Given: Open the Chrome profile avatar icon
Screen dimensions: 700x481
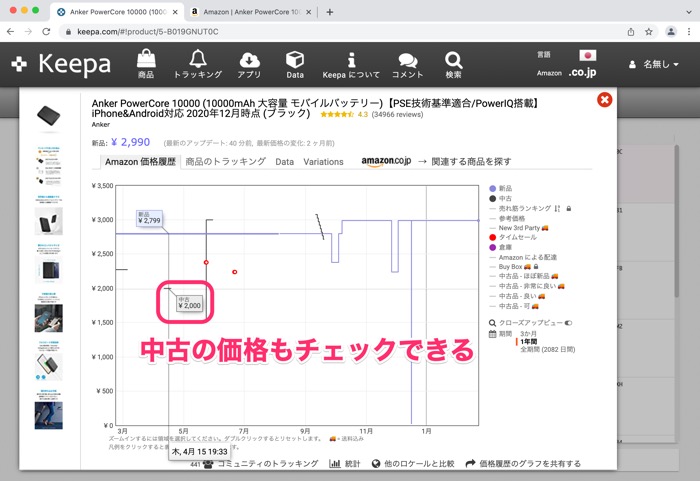Looking at the screenshot, I should (x=671, y=32).
